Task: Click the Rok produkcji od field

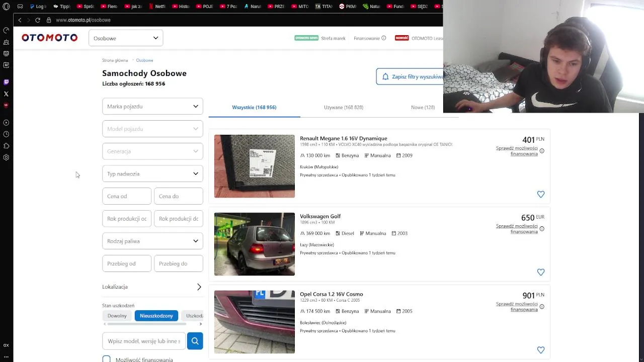Action: pos(127,219)
